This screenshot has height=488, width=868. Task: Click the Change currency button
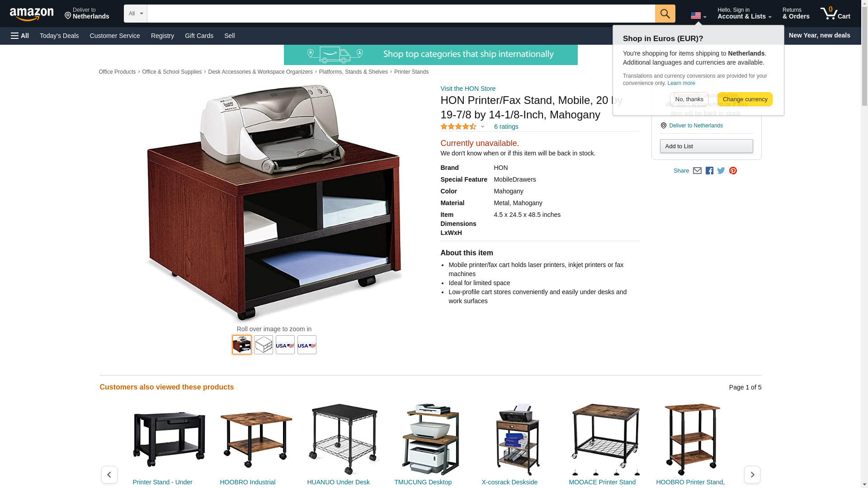[745, 99]
